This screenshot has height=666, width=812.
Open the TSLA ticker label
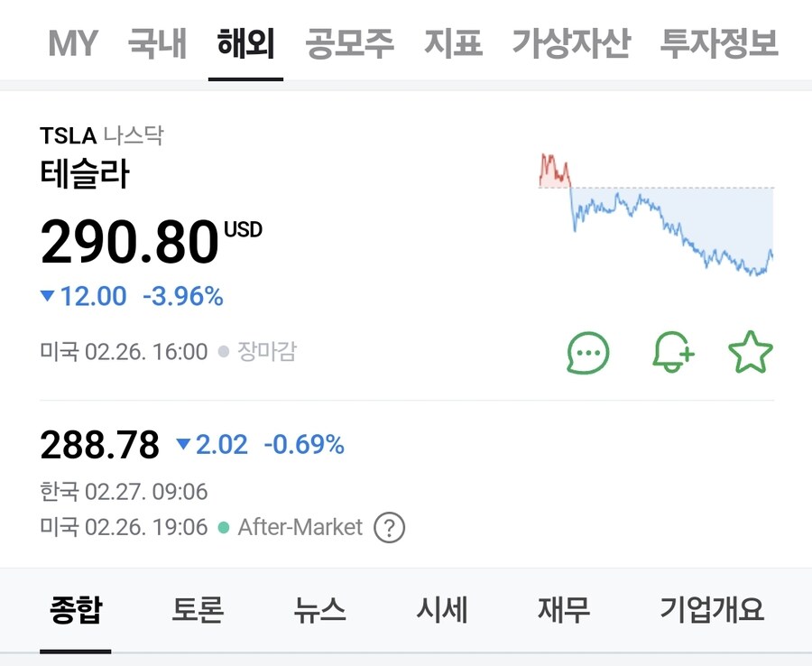pyautogui.click(x=67, y=135)
